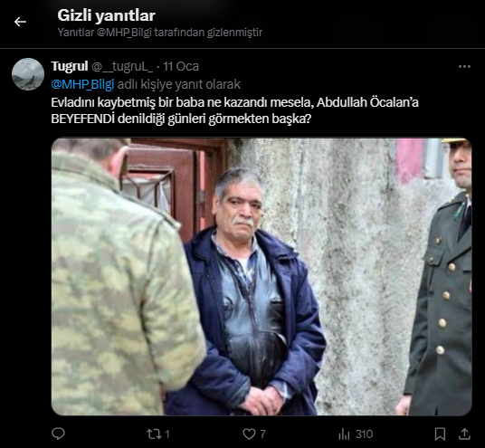
Task: Click the 'Yanıtlar @MHP_Bilgi tarafından gizlenmiştir' subtitle
Action: [160, 33]
